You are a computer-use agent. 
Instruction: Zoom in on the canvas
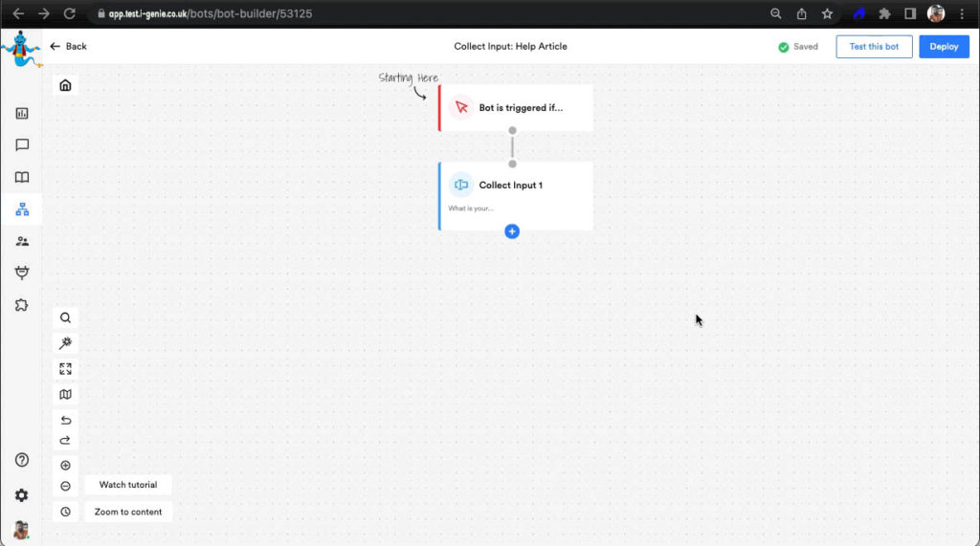point(65,466)
